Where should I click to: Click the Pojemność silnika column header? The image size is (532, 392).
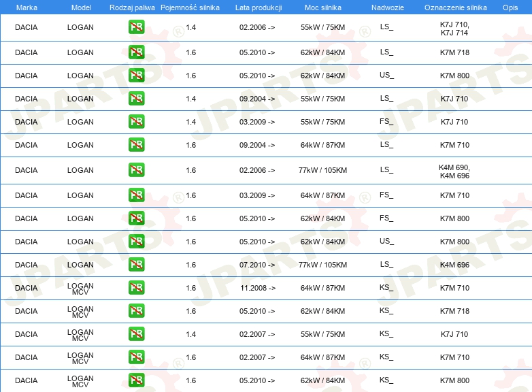190,7
